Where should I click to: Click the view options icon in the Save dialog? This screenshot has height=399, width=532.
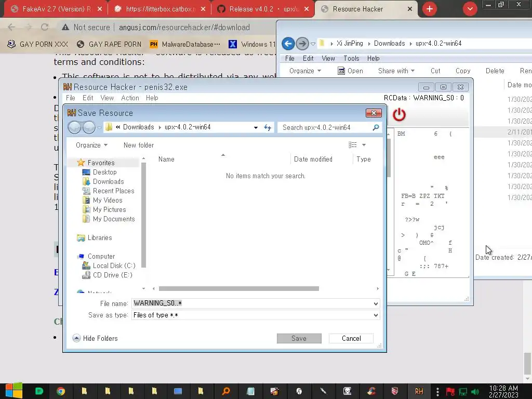click(x=353, y=145)
